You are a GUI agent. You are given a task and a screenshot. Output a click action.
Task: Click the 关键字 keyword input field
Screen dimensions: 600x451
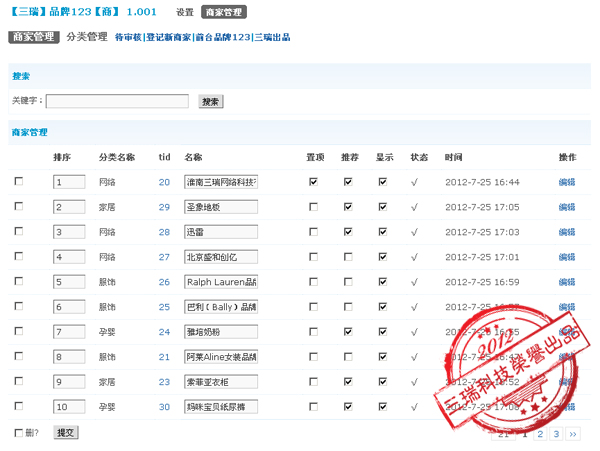click(117, 101)
